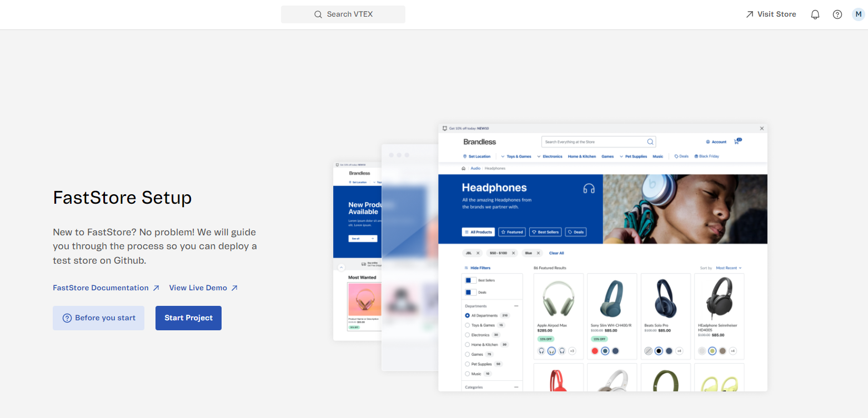The height and width of the screenshot is (418, 868).
Task: Open the Games menu item in preview navigation
Action: (608, 157)
